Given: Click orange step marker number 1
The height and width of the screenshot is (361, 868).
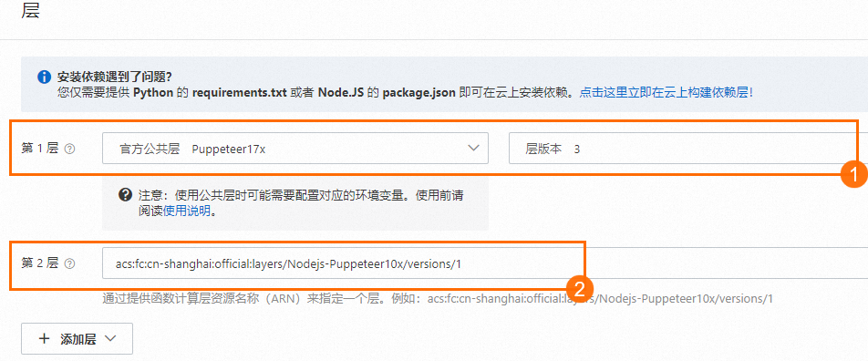Looking at the screenshot, I should [x=854, y=176].
